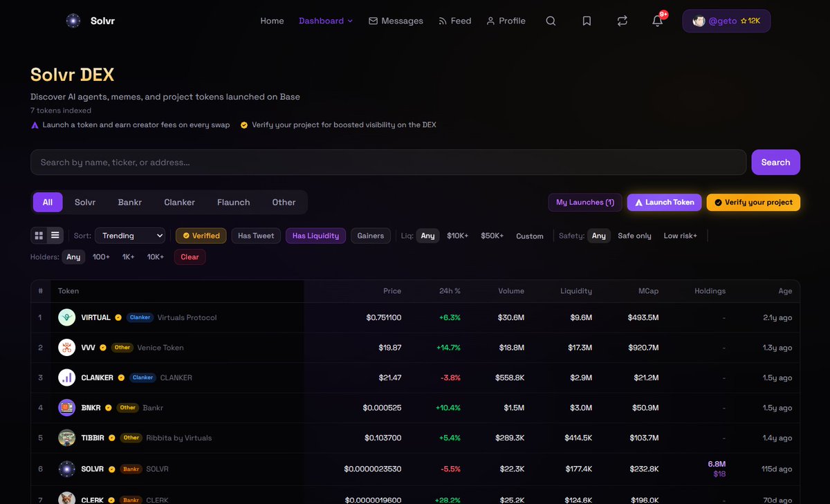Open the @geto account menu
Viewport: 830px width, 504px height.
pyautogui.click(x=726, y=21)
